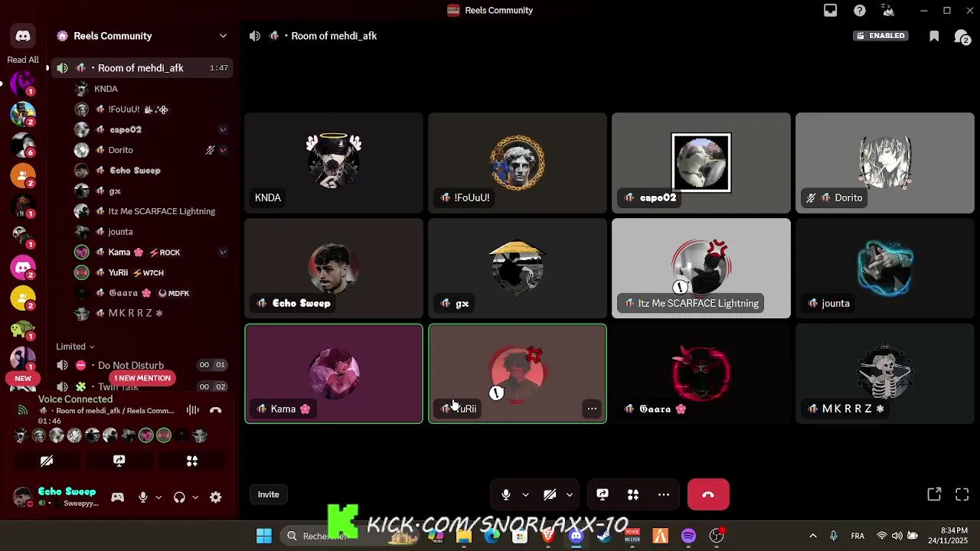Image resolution: width=980 pixels, height=551 pixels.
Task: Click the speaker icon beside Room of mehdi_afk header
Action: coord(255,36)
